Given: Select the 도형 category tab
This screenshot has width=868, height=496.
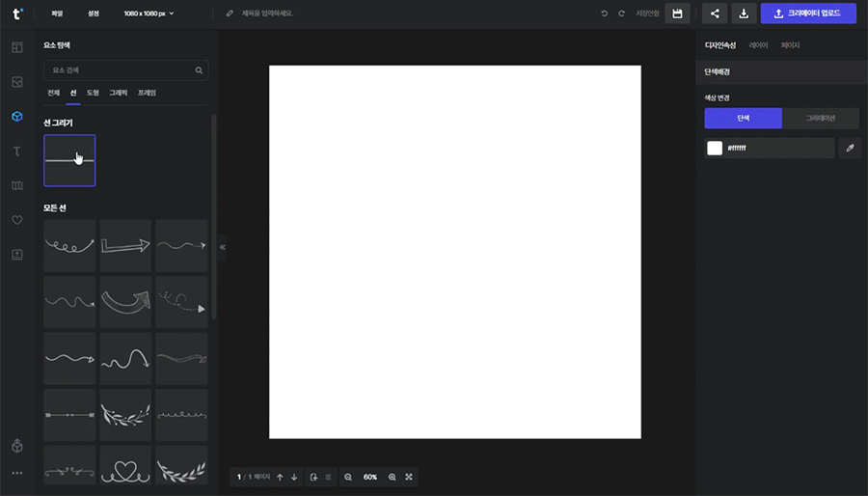Looking at the screenshot, I should click(x=93, y=93).
